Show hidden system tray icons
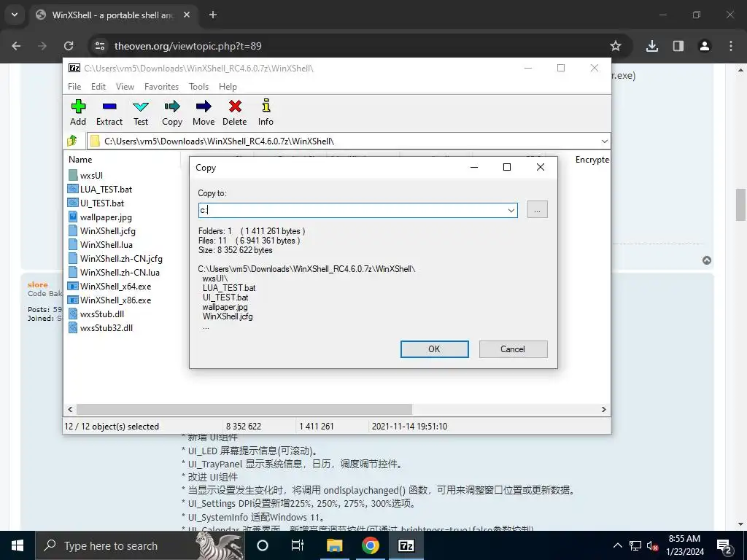Viewport: 747px width, 560px height. pos(617,545)
